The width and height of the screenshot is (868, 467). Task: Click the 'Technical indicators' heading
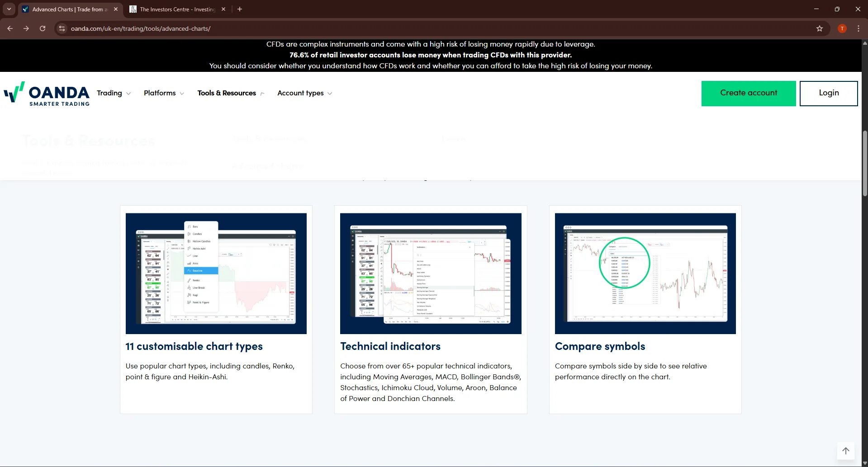390,346
